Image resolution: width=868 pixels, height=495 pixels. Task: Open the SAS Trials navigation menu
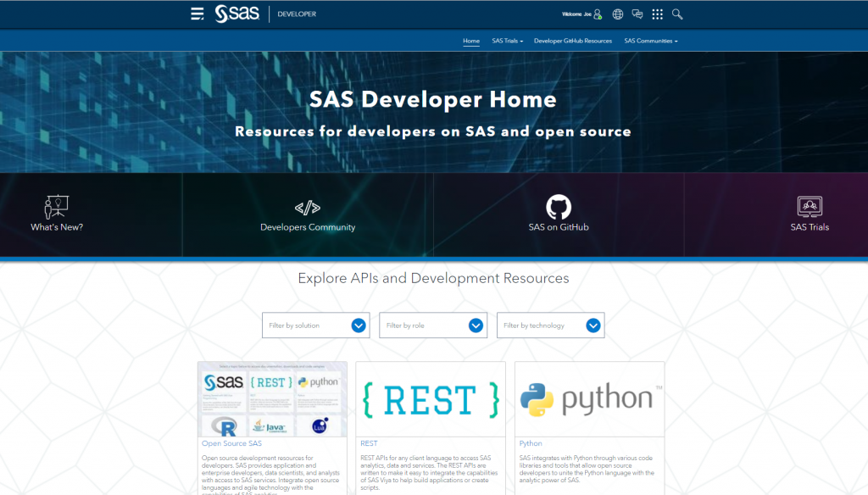[x=507, y=41]
